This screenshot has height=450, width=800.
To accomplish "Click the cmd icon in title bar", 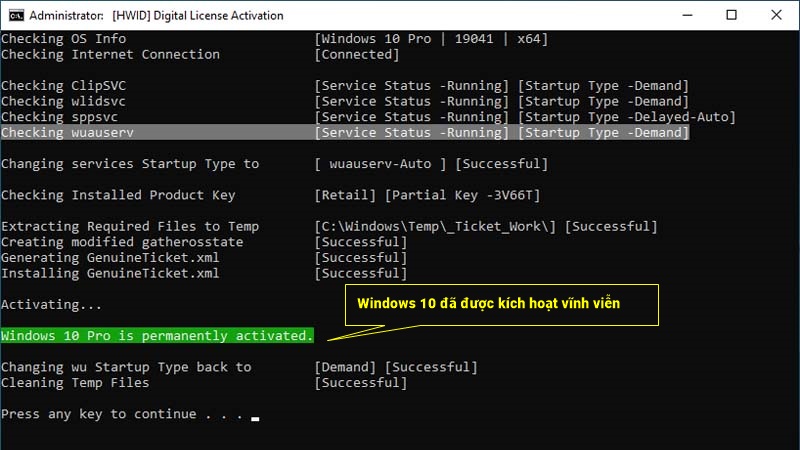I will point(16,16).
